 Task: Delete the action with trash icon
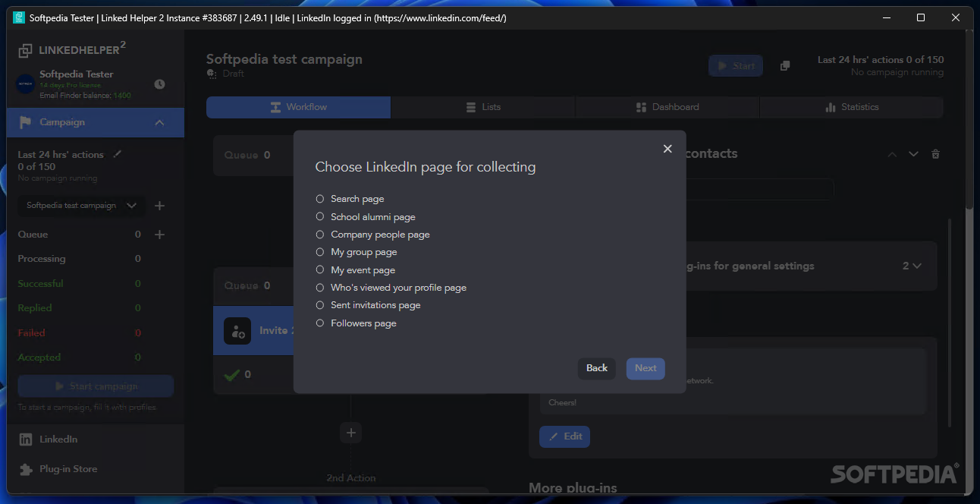pos(935,154)
